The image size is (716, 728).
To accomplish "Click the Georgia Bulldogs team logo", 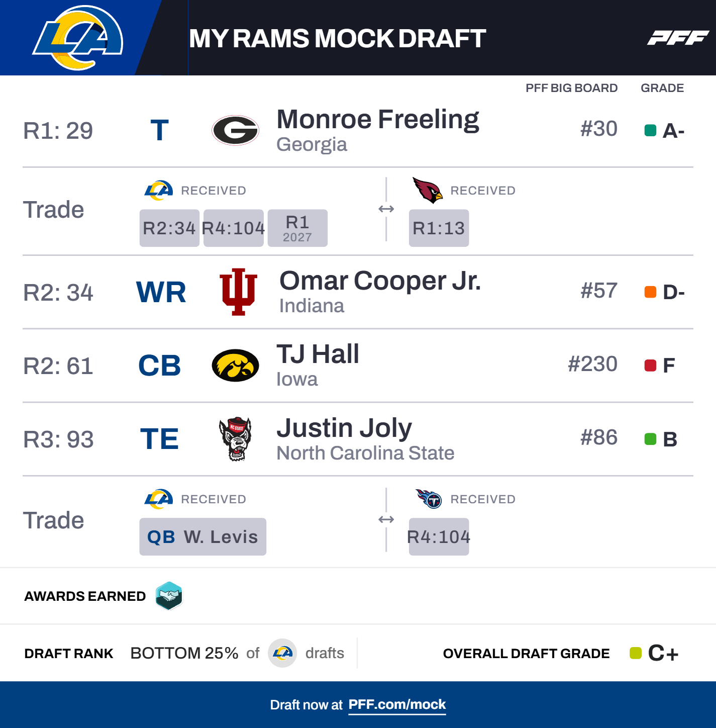I will click(x=235, y=130).
